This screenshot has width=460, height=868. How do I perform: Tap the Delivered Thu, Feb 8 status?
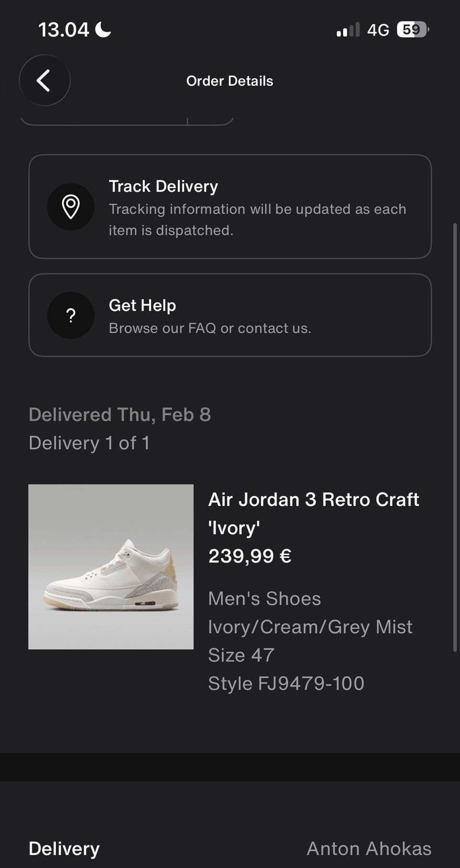120,415
